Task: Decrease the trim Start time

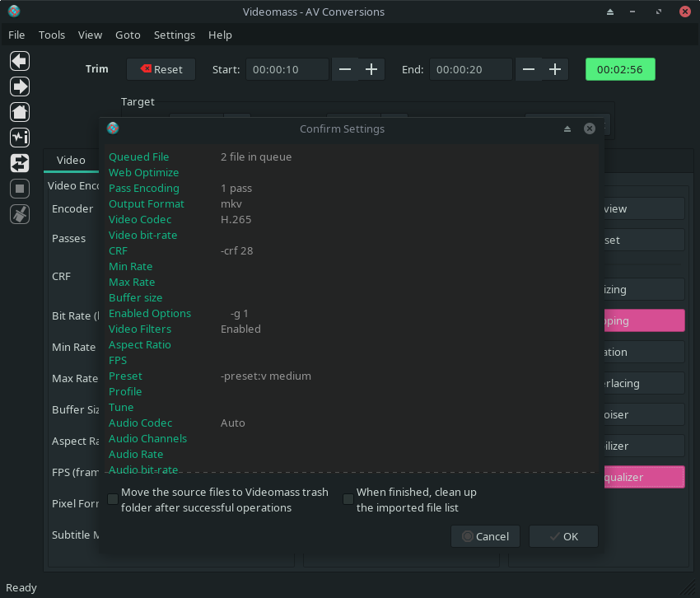Action: (x=345, y=69)
